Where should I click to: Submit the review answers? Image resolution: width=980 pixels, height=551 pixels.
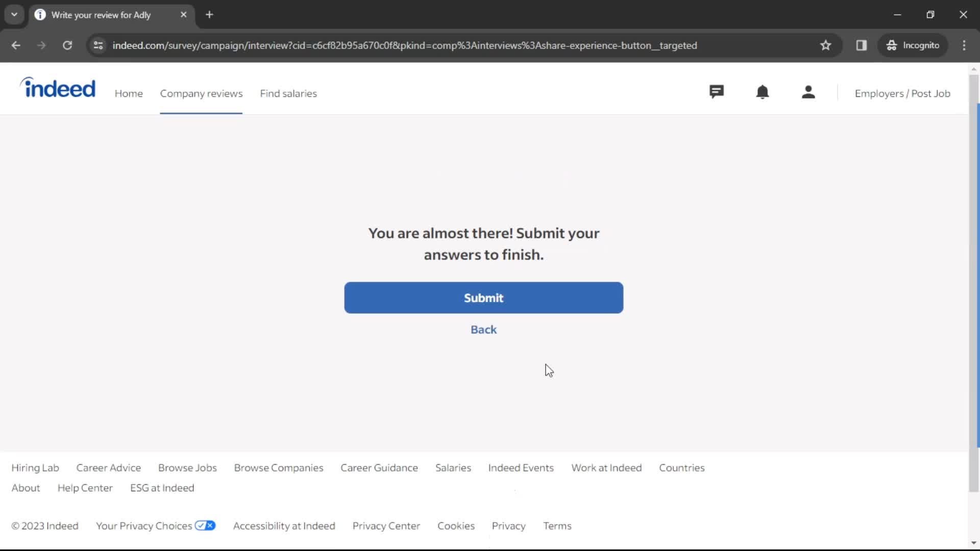(x=483, y=297)
